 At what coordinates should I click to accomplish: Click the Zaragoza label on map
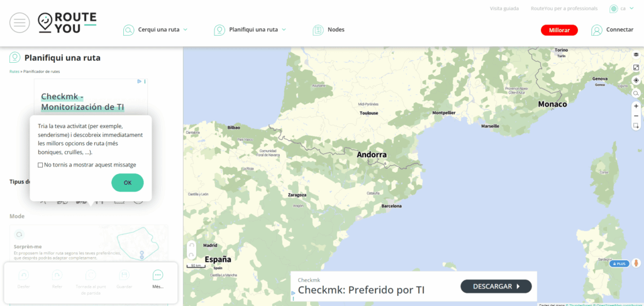(x=297, y=195)
